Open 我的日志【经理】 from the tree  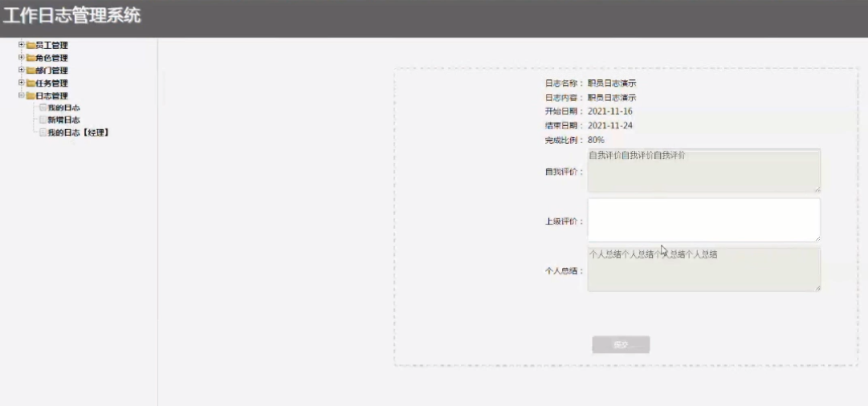pyautogui.click(x=78, y=132)
